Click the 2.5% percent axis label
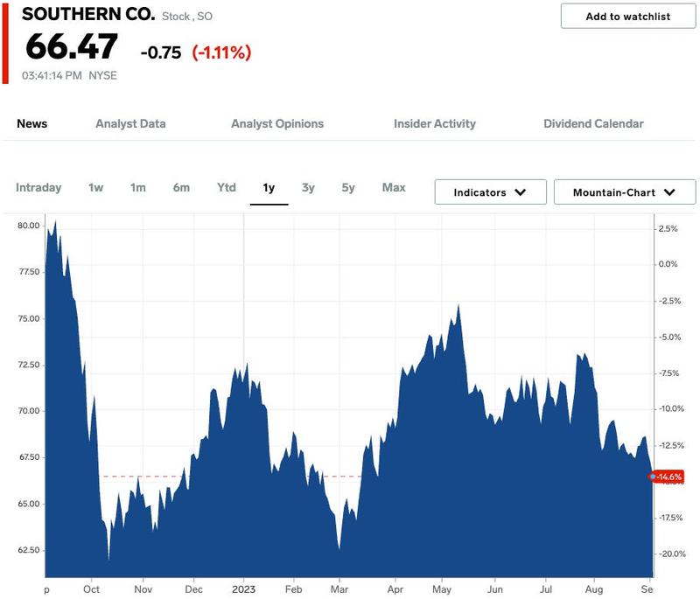Image resolution: width=700 pixels, height=599 pixels. [x=668, y=229]
